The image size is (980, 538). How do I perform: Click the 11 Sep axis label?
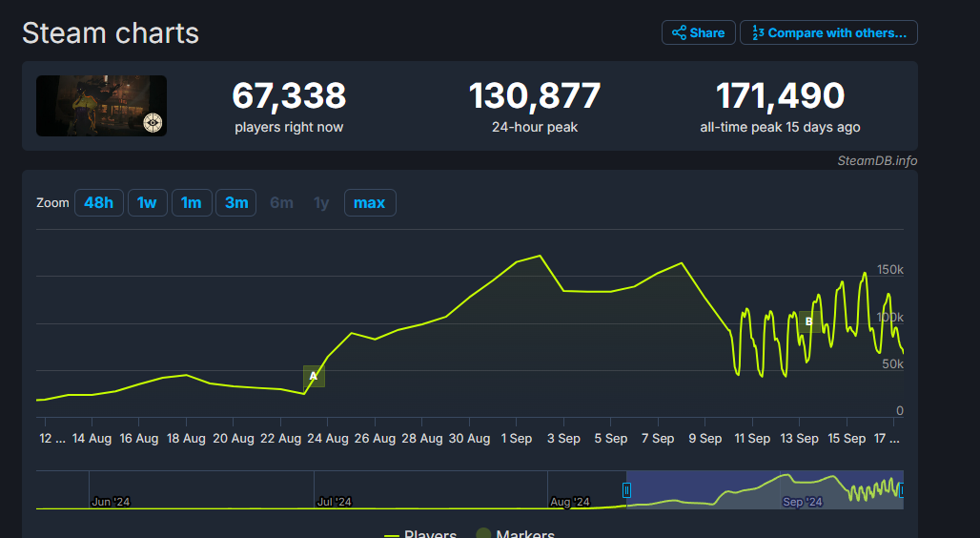752,439
